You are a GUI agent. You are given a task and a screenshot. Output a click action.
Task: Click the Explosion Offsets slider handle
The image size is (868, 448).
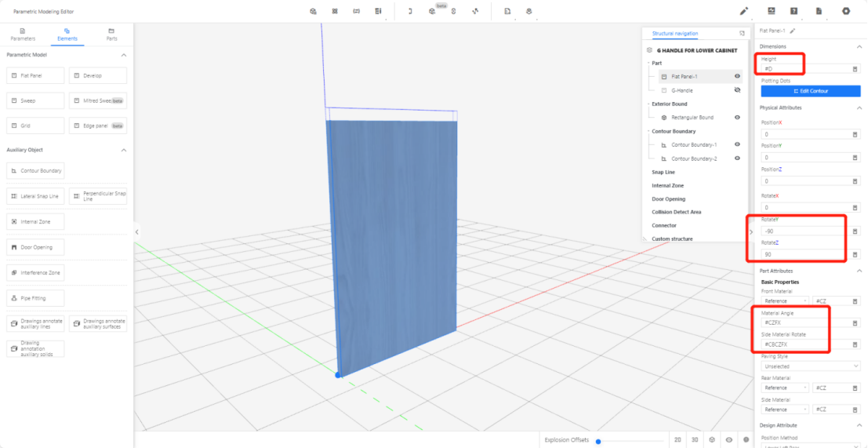(x=598, y=441)
